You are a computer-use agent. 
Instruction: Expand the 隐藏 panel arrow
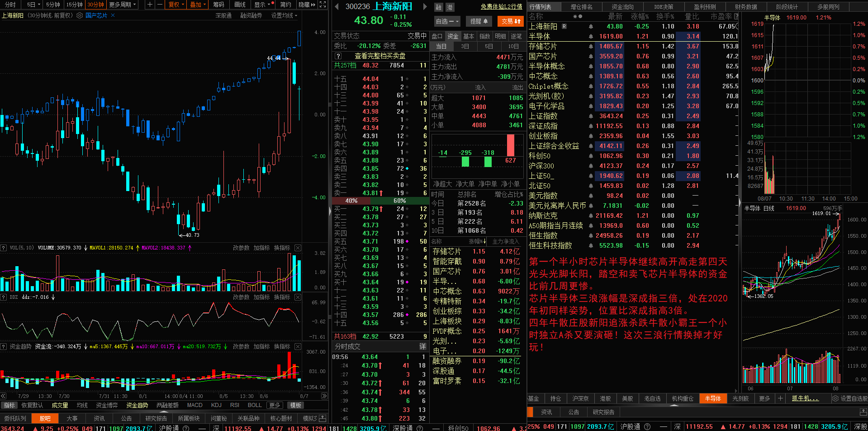tap(307, 5)
